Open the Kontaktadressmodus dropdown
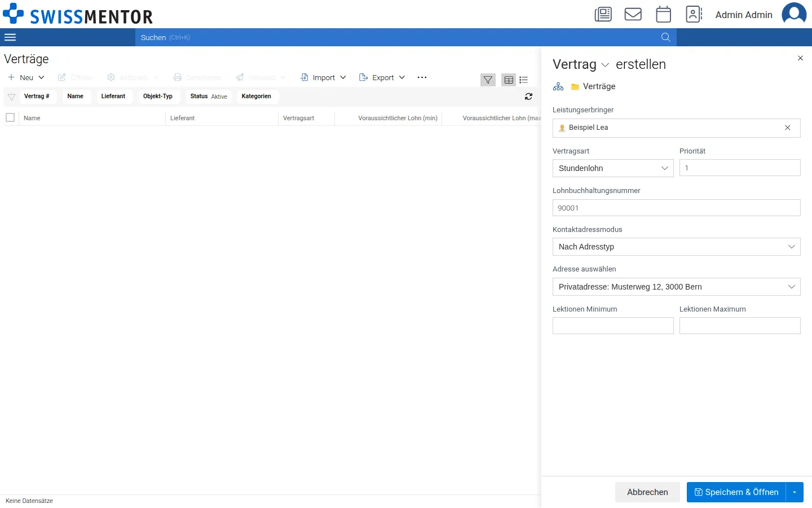Screen dimensions: 812x508 (677, 247)
